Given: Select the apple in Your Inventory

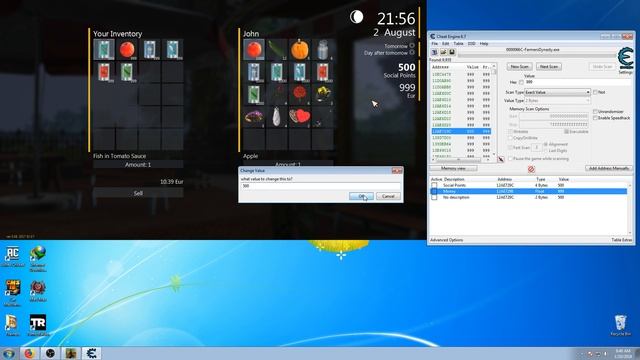Looking at the screenshot, I should (x=127, y=50).
